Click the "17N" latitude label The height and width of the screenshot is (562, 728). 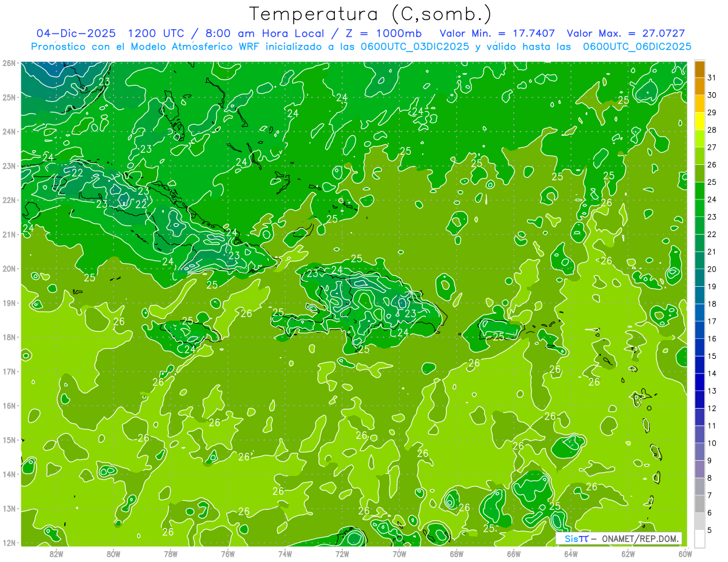click(x=9, y=371)
